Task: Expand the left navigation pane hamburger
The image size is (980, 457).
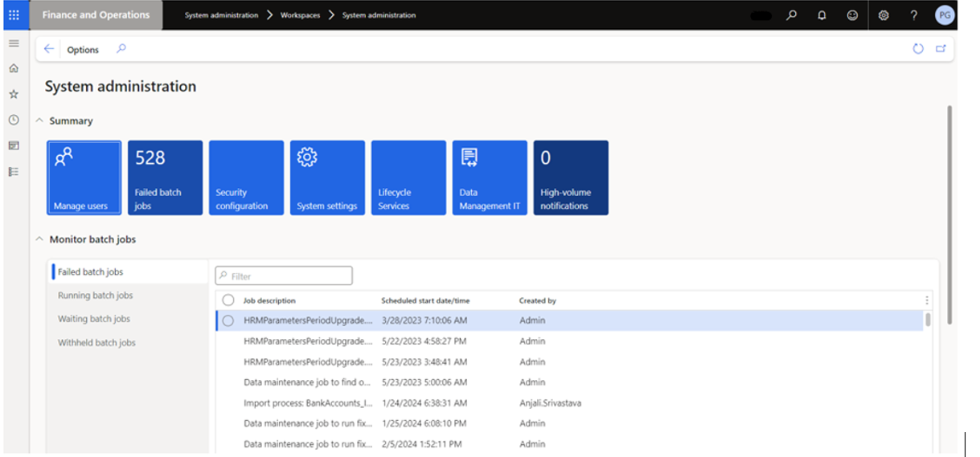Action: [x=14, y=43]
